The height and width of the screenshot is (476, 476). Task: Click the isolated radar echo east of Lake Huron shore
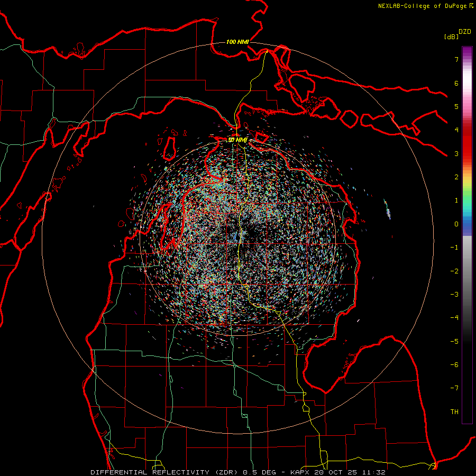coord(388,210)
